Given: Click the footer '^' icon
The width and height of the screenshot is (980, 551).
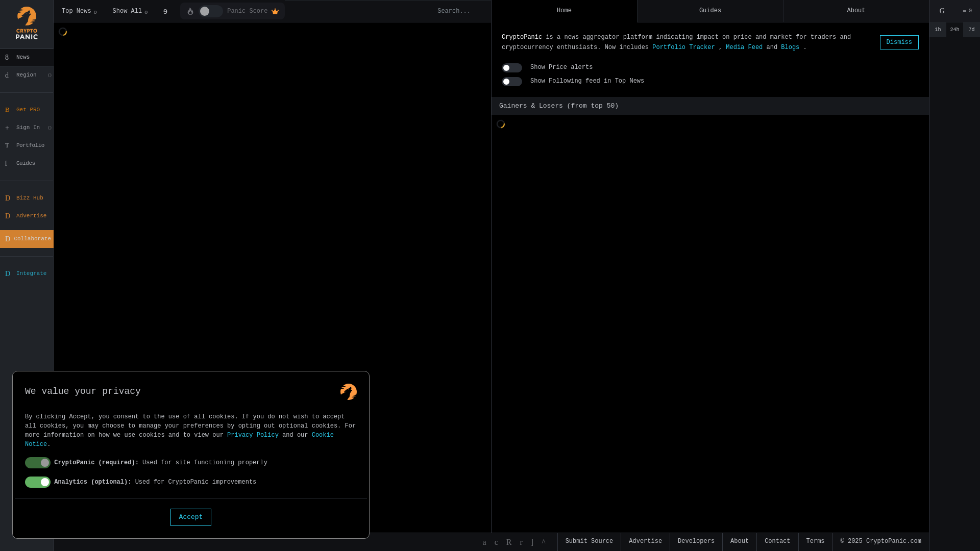Looking at the screenshot, I should click(544, 542).
